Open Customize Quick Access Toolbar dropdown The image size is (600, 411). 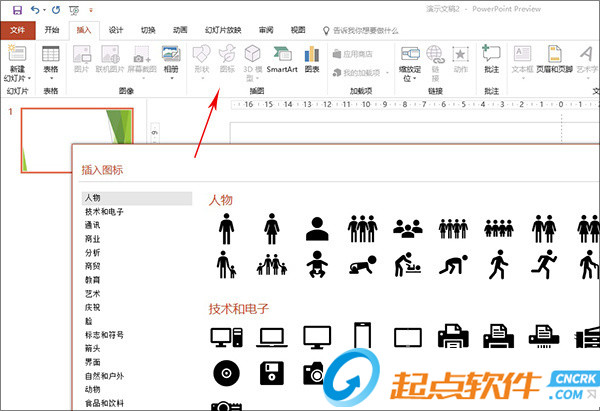click(x=91, y=10)
